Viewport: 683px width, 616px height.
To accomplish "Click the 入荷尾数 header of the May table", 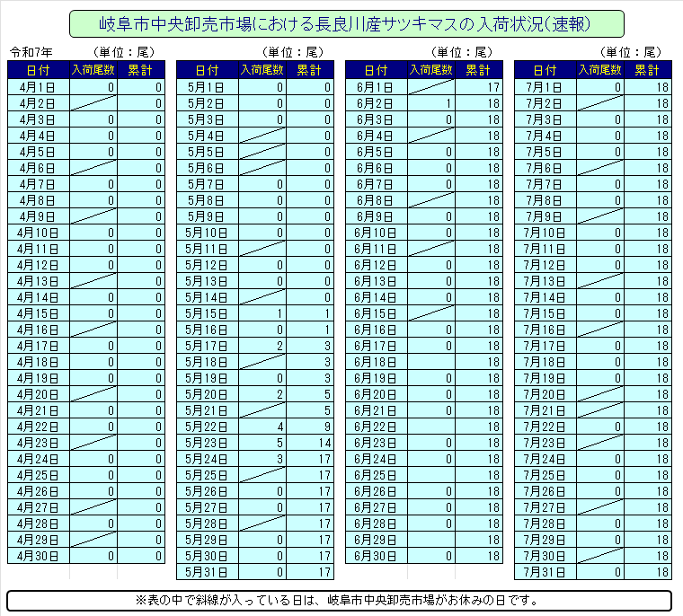I will click(264, 70).
